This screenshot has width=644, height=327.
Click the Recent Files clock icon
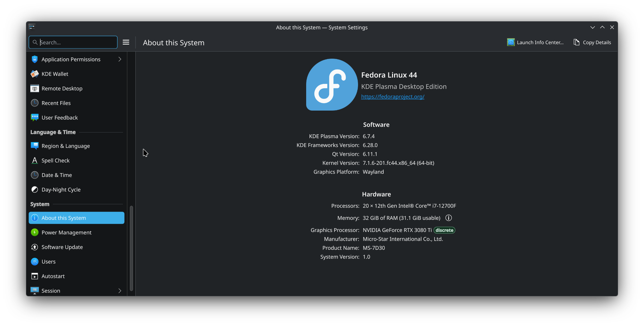pos(35,103)
